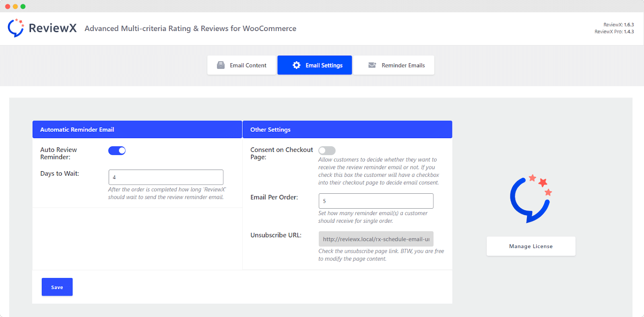Click the 'ReviewX Pro: 1.4.3' version text

[x=614, y=31]
